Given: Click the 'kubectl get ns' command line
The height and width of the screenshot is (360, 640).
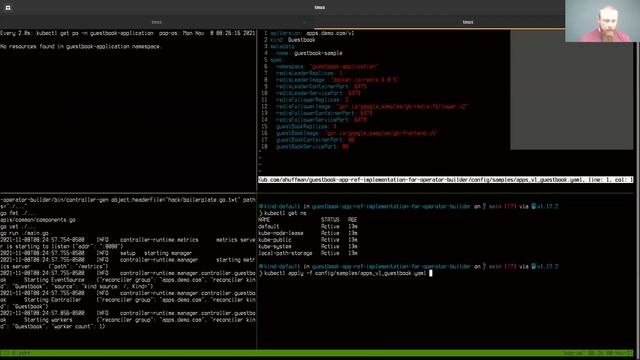Looking at the screenshot, I should coord(282,213).
